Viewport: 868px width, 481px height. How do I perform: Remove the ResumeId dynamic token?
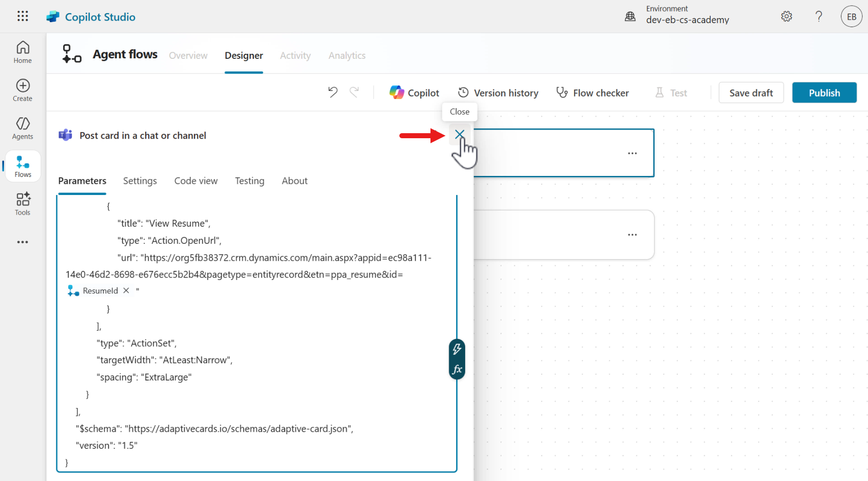click(126, 291)
